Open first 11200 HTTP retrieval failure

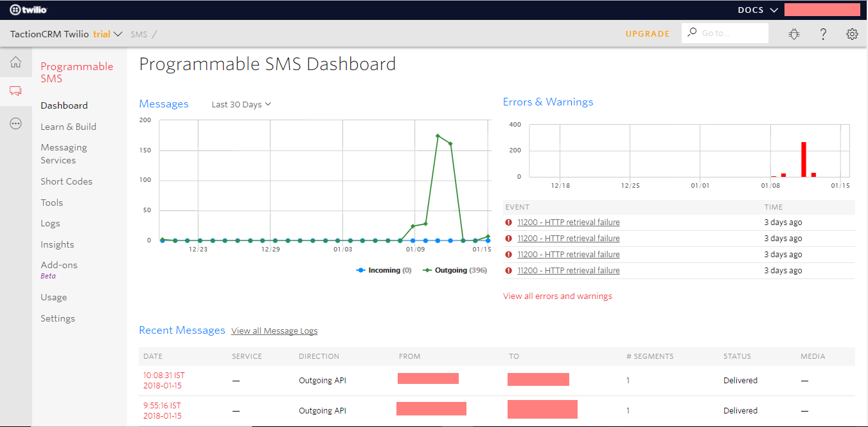[x=569, y=223]
